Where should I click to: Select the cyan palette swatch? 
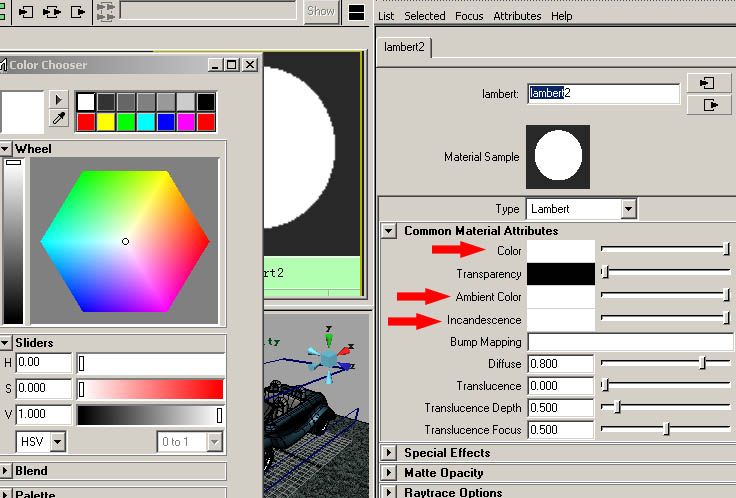tap(146, 122)
